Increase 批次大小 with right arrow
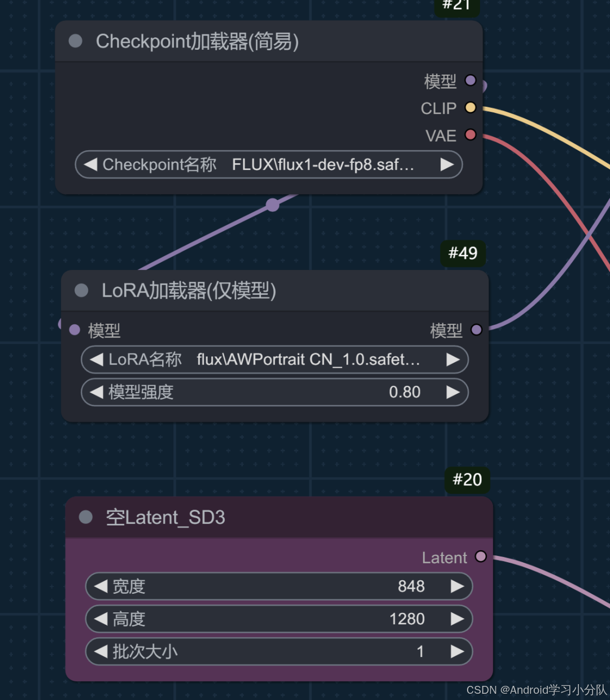Image resolution: width=610 pixels, height=700 pixels. 457,651
